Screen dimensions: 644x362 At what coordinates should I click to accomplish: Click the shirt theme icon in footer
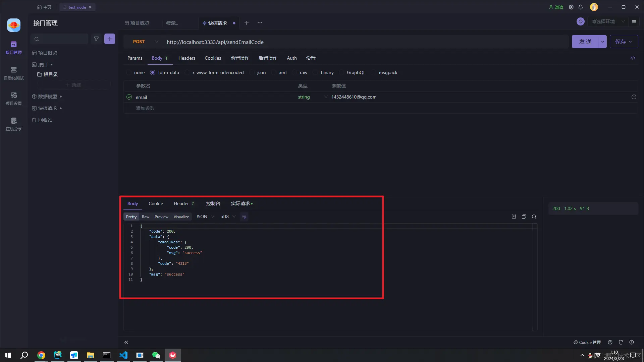tap(621, 342)
